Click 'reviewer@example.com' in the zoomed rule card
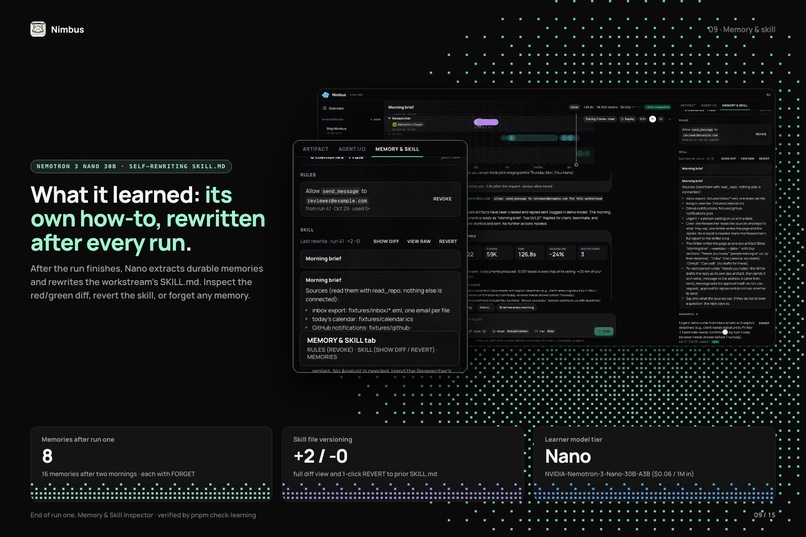Screen dimensions: 806x537 click(337, 200)
